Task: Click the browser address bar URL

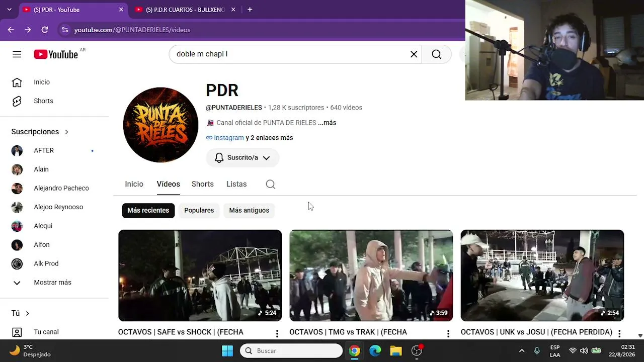Action: (x=132, y=30)
